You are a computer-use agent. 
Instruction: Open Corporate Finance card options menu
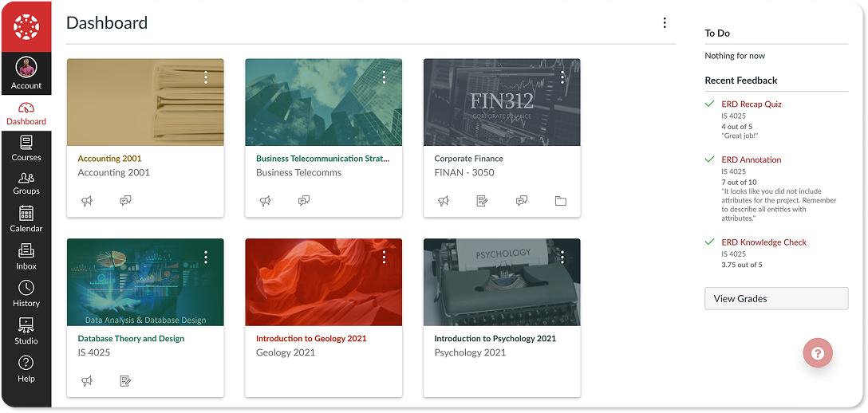click(x=562, y=77)
